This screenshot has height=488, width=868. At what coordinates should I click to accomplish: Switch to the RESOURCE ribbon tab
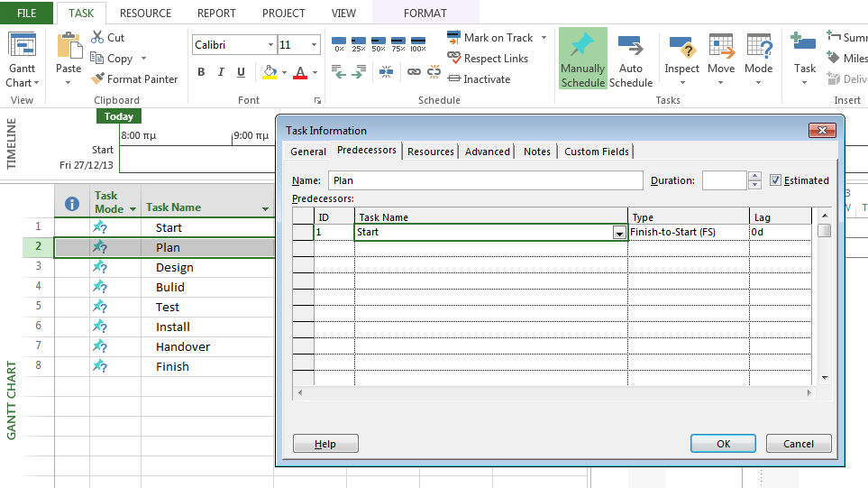pos(146,13)
